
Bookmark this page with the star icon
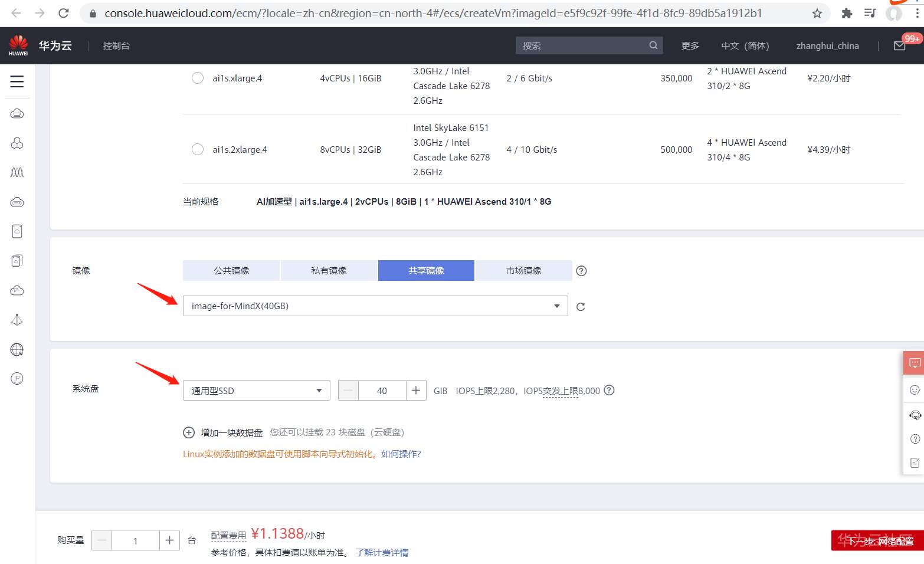coord(817,13)
